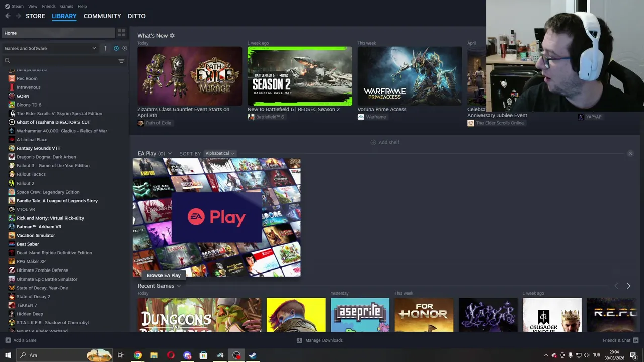
Task: Show hidden system tray icons chevron
Action: click(x=546, y=355)
